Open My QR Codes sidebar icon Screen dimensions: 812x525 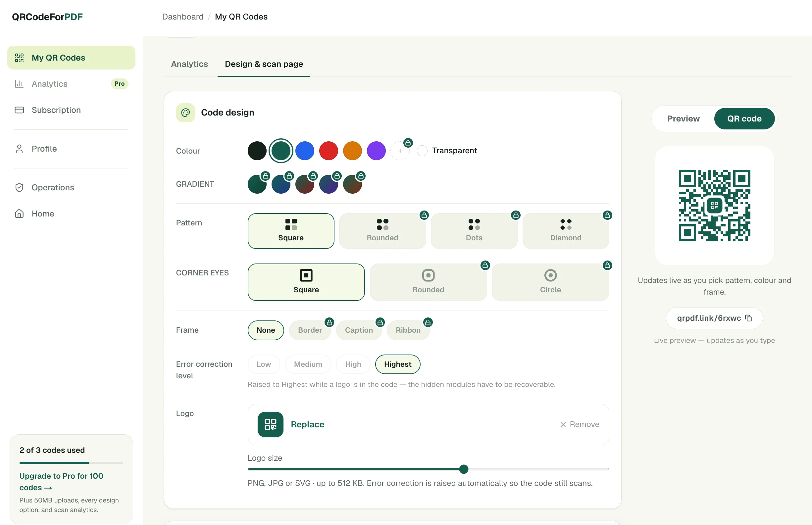click(19, 58)
